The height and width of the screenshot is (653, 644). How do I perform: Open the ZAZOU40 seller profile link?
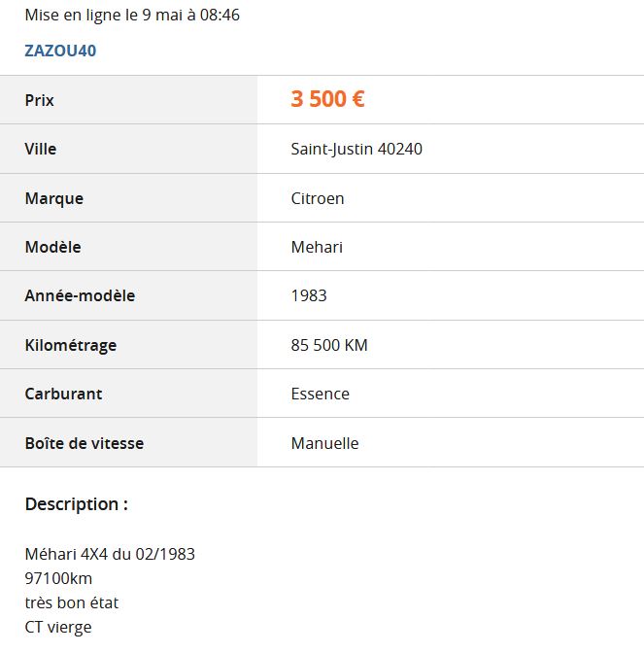pyautogui.click(x=60, y=51)
